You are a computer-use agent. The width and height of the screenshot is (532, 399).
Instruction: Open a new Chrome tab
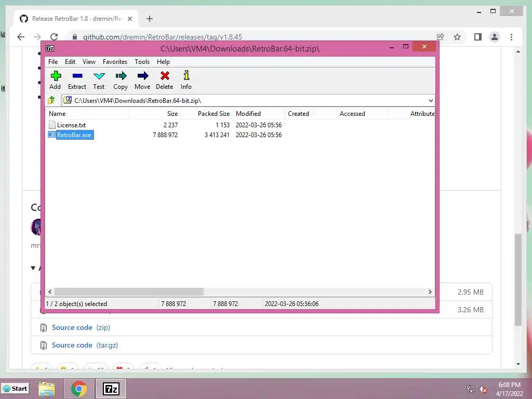pos(150,19)
